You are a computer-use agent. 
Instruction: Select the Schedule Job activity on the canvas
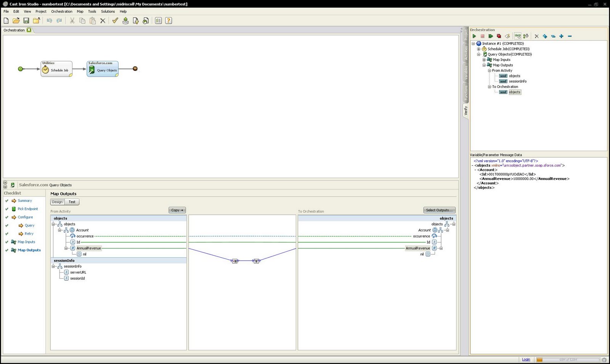point(56,69)
